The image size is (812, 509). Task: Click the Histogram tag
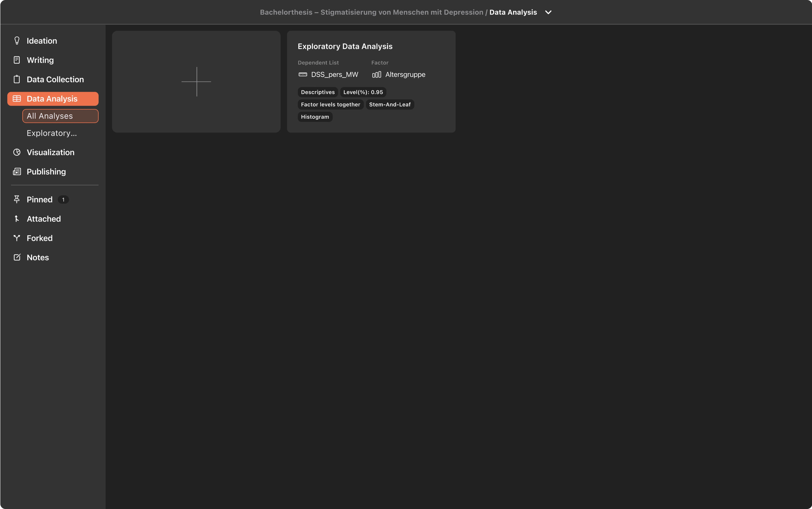coord(315,117)
